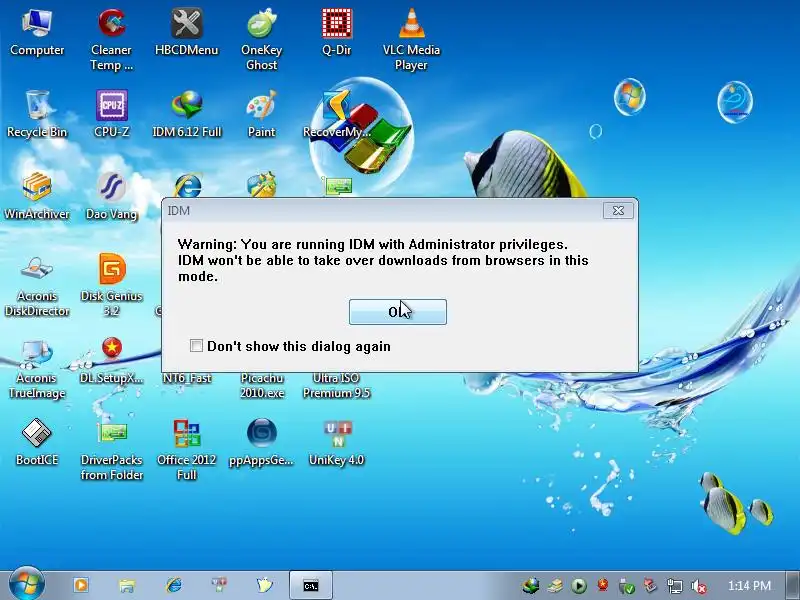Select the Acronis TrueImage shortcut
This screenshot has width=800, height=600.
point(37,368)
